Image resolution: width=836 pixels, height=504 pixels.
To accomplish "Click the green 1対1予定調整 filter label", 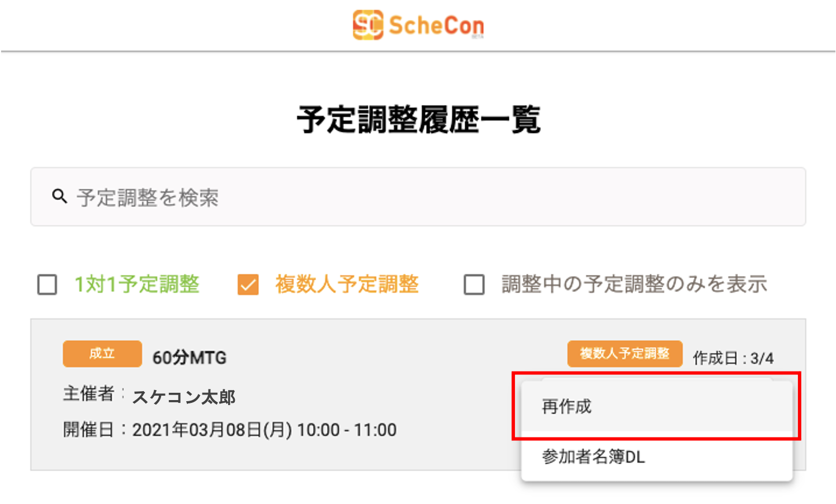I will point(137,284).
